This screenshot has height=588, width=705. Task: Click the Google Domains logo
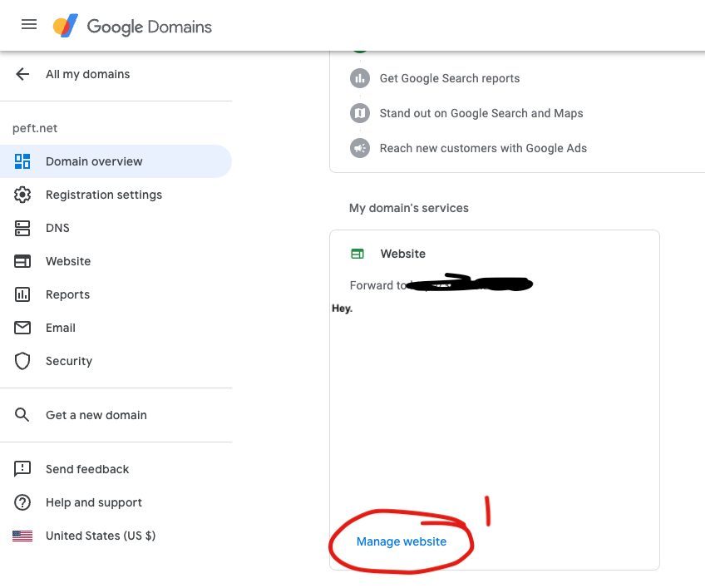(x=133, y=27)
